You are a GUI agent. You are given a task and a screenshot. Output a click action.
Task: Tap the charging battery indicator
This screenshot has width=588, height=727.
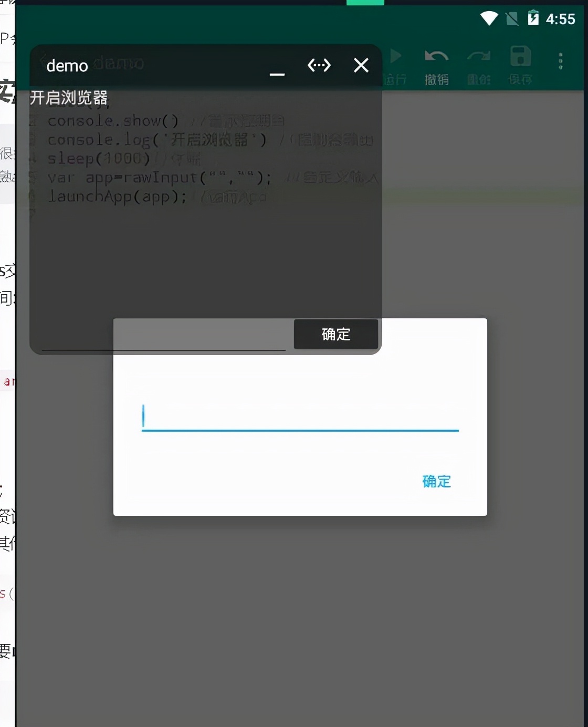click(534, 18)
